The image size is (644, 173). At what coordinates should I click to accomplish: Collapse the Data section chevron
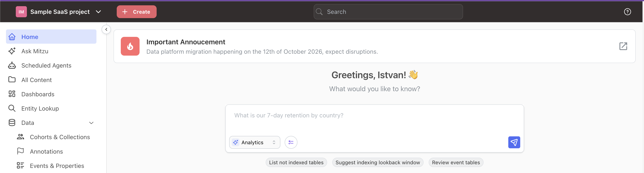pos(91,123)
